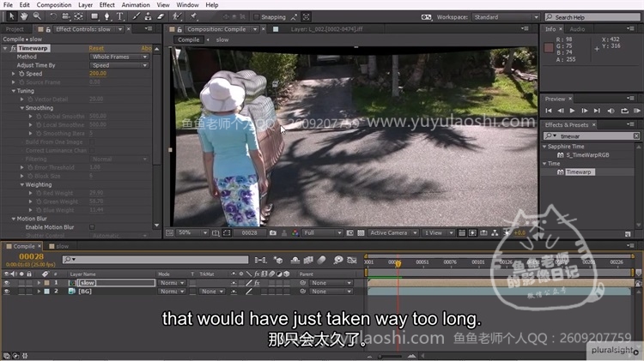Click the Search Help field
The height and width of the screenshot is (361, 644).
coord(592,17)
